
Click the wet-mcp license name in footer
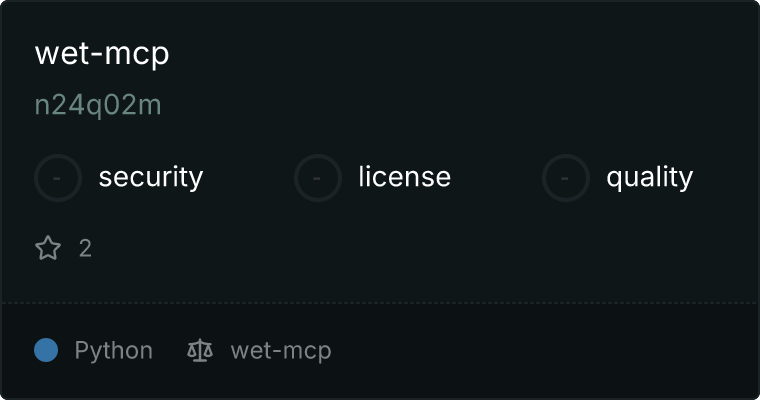click(281, 351)
